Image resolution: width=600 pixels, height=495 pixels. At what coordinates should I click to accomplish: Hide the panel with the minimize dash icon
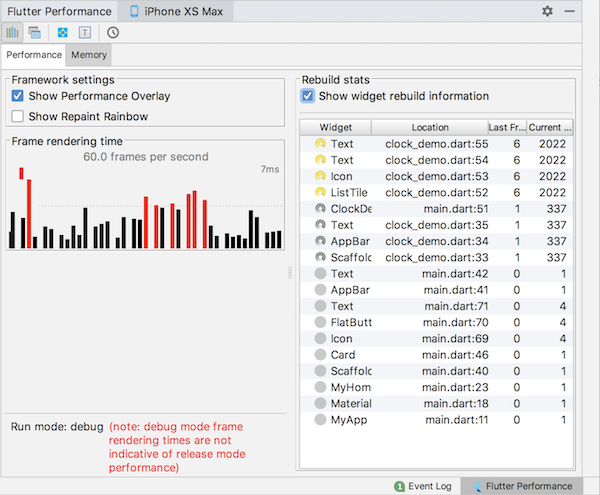pos(570,11)
